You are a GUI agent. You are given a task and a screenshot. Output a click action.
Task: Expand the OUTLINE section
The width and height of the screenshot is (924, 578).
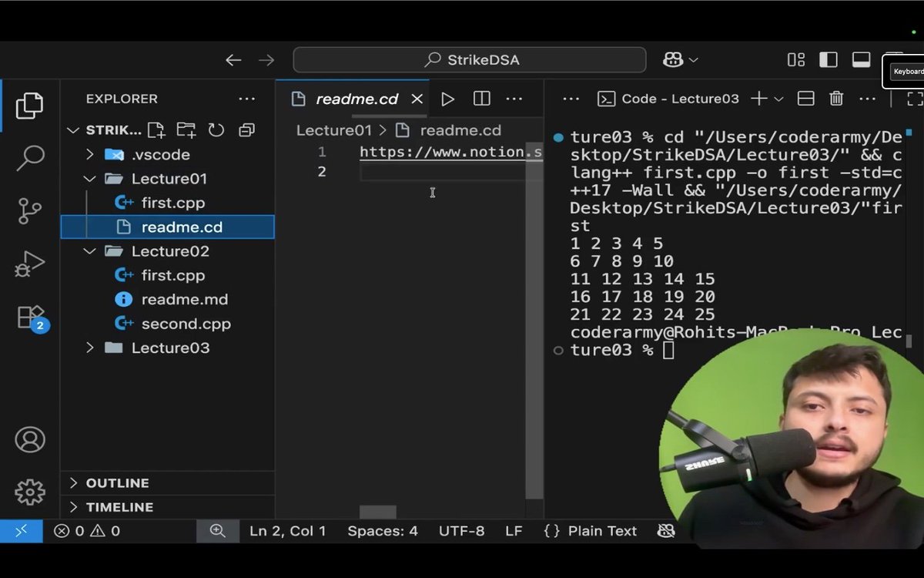pyautogui.click(x=168, y=483)
